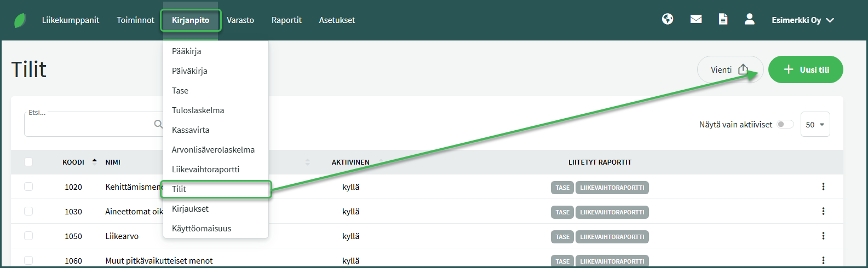Open the globe language icon

click(668, 19)
